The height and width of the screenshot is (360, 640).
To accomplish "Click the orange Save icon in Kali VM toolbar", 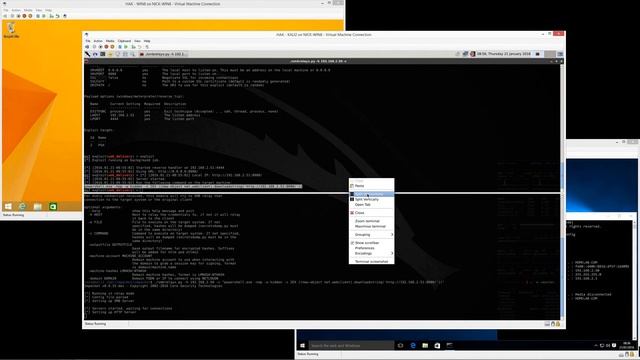I will (112, 47).
